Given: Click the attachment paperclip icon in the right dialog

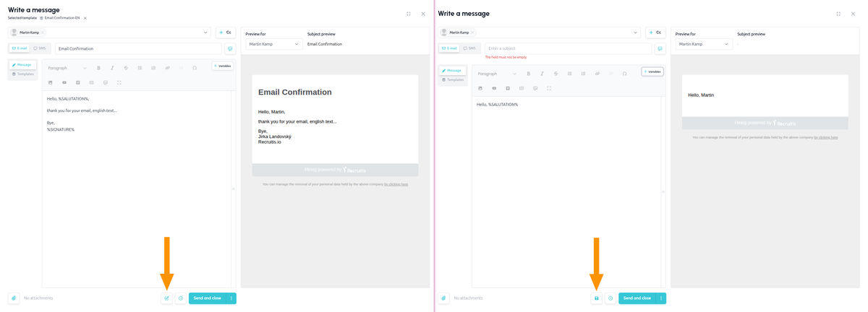Looking at the screenshot, I should [x=443, y=298].
